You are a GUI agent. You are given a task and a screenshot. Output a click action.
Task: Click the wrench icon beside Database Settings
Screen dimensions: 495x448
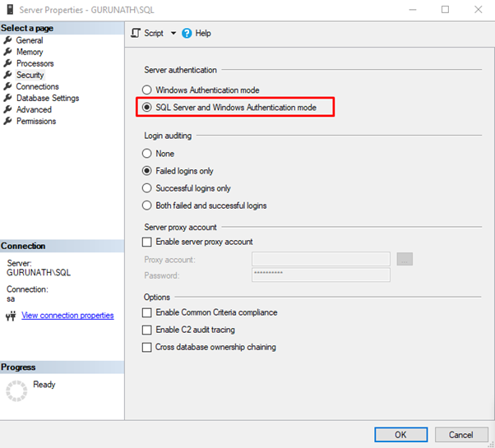tap(7, 98)
